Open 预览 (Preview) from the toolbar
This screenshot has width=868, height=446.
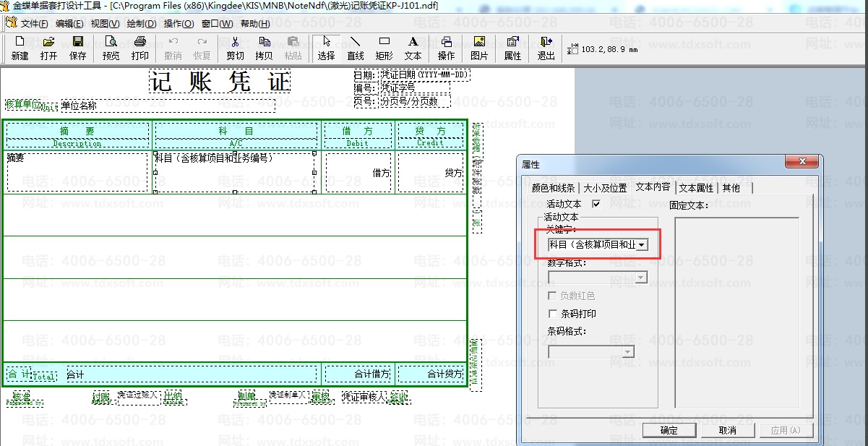[111, 48]
